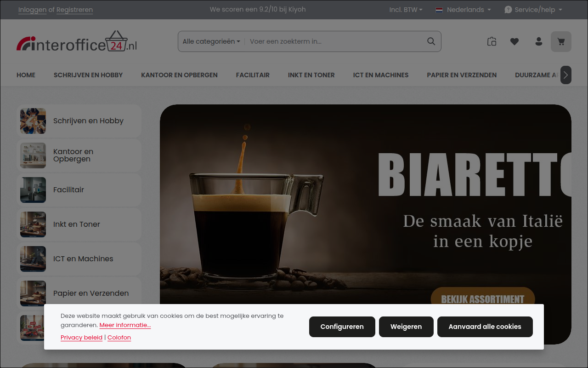Select Schrijven en Hobby sidebar label
The image size is (588, 368).
tap(88, 121)
